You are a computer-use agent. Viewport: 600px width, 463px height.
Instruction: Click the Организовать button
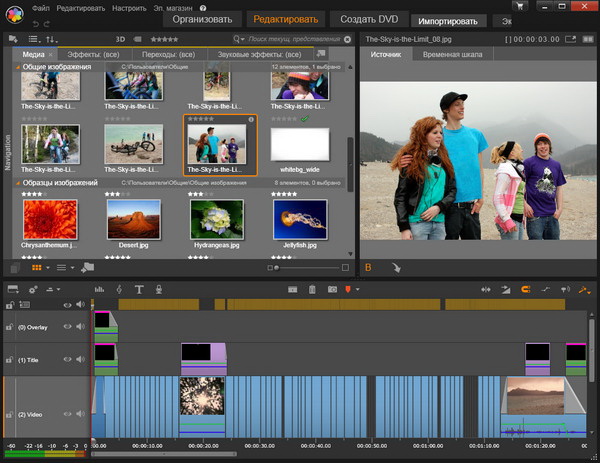point(202,19)
